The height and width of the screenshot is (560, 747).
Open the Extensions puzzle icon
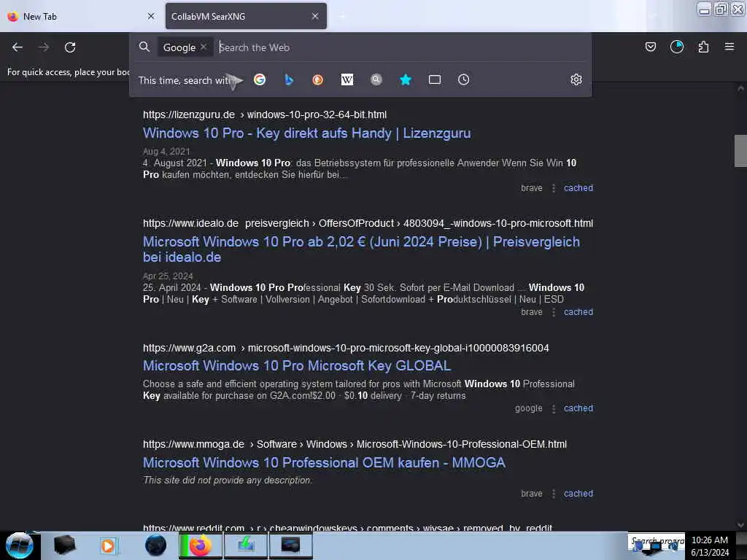703,47
